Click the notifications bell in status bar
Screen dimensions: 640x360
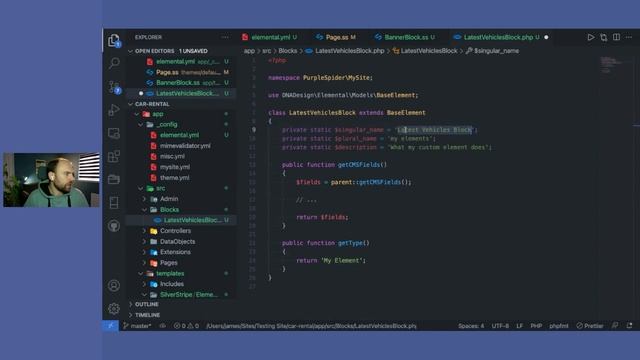coord(629,326)
